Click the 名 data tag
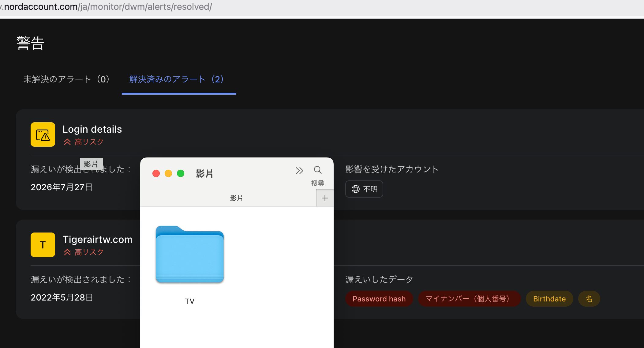The height and width of the screenshot is (348, 644). tap(589, 299)
